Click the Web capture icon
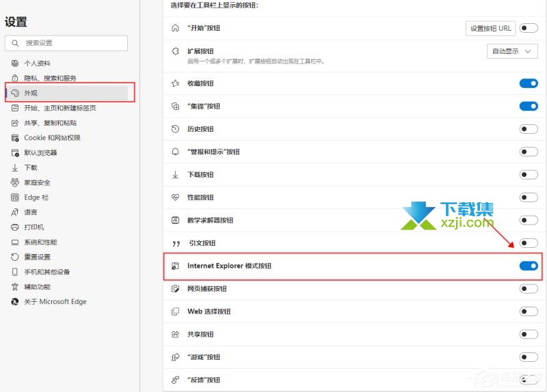Image resolution: width=547 pixels, height=392 pixels. [x=175, y=289]
